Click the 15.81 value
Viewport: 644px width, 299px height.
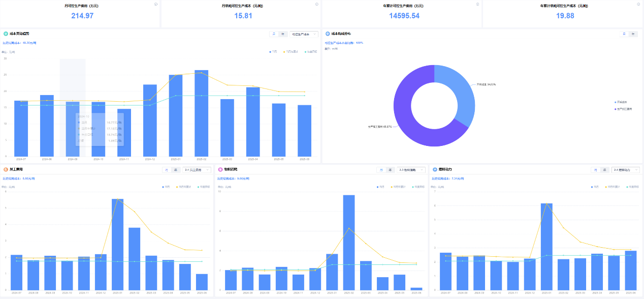point(243,16)
